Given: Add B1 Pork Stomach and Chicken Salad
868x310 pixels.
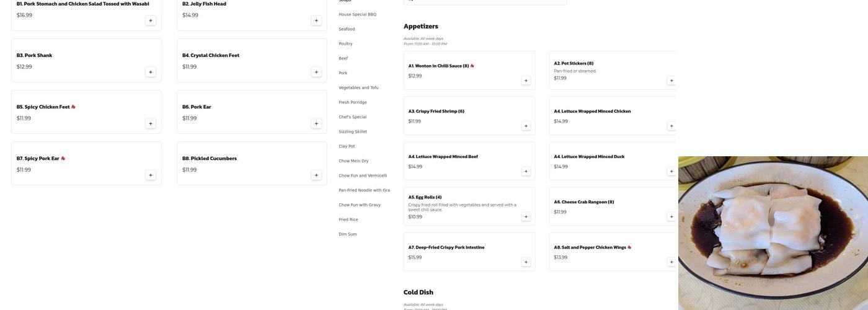Looking at the screenshot, I should click(150, 20).
